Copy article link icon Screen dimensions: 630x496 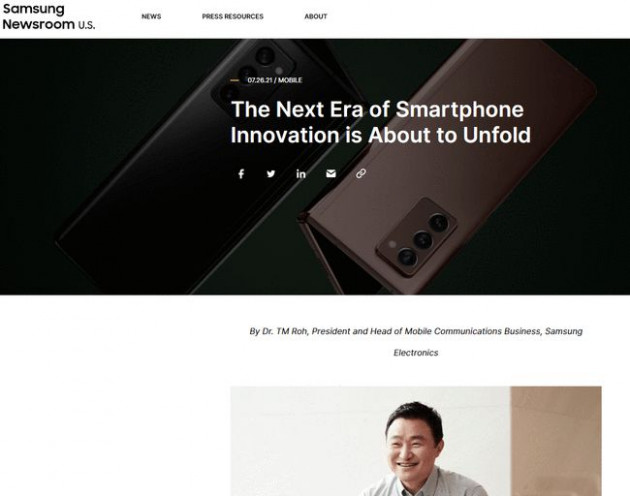(361, 173)
